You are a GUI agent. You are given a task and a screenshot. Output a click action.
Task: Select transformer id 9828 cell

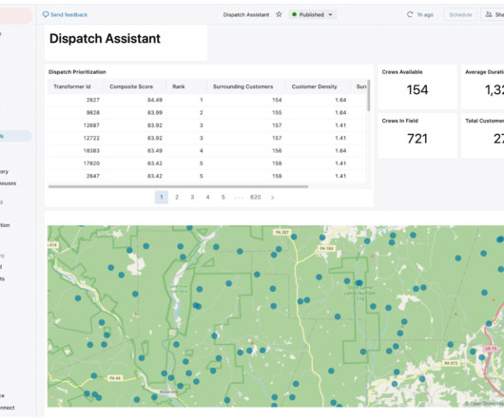(x=93, y=113)
